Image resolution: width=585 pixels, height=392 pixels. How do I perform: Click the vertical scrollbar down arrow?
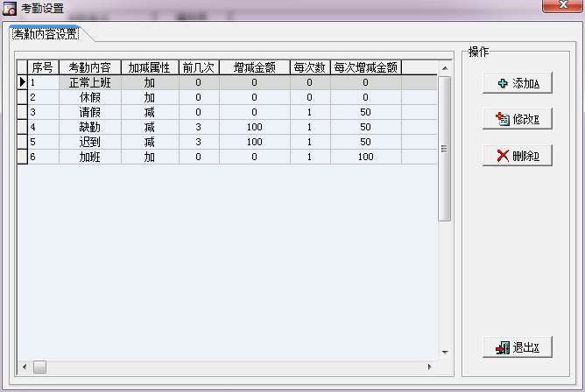[x=444, y=353]
